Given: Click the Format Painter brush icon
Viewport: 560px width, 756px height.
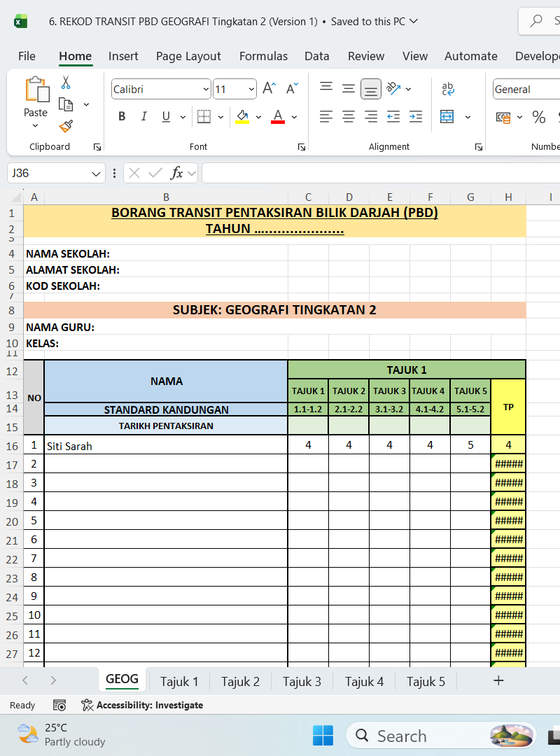Looking at the screenshot, I should coord(66,126).
